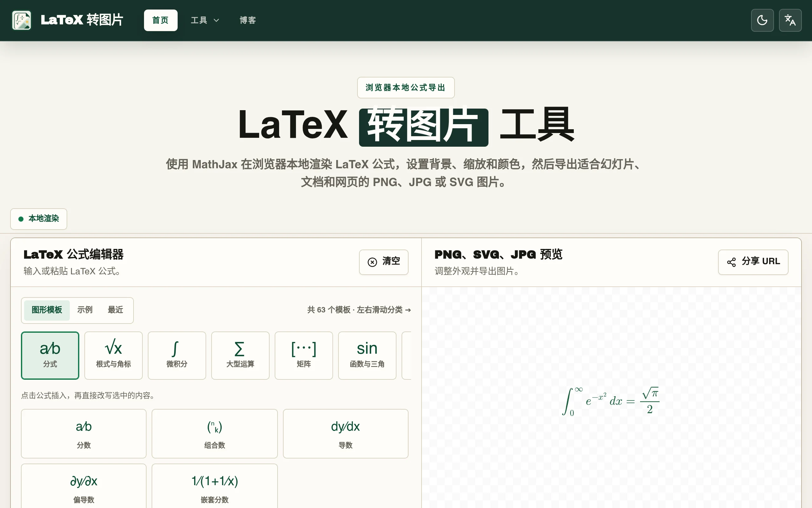Click the 共 63 个模板 hint text
The height and width of the screenshot is (508, 812).
tap(359, 310)
